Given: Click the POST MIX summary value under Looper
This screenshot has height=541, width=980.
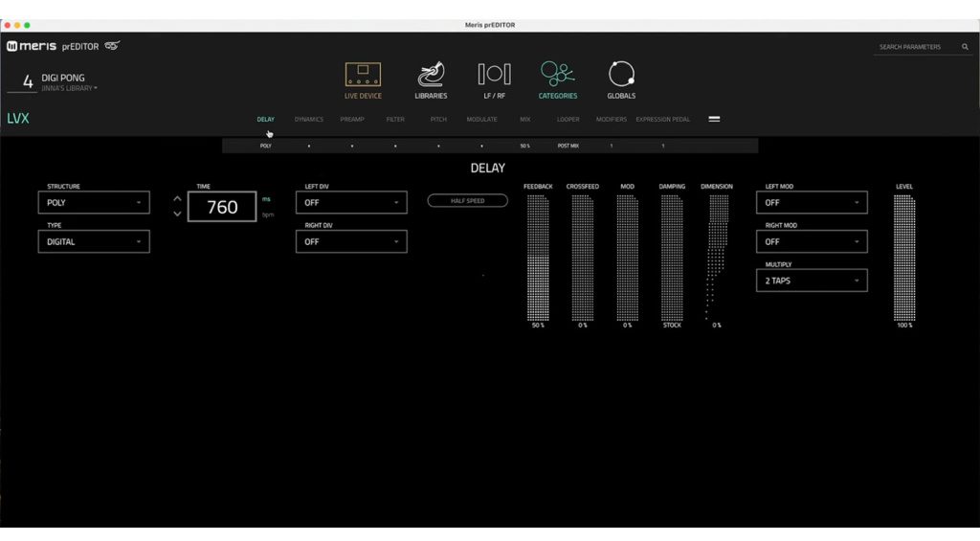Looking at the screenshot, I should (x=568, y=146).
